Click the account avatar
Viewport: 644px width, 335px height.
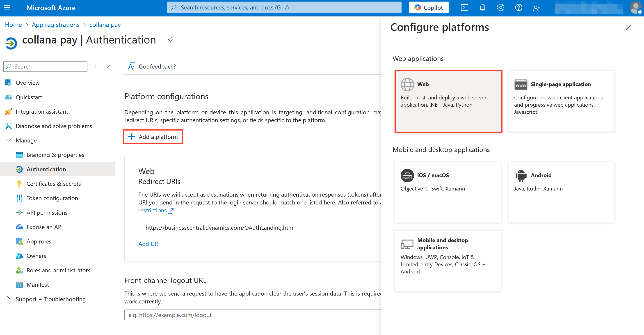click(x=636, y=7)
